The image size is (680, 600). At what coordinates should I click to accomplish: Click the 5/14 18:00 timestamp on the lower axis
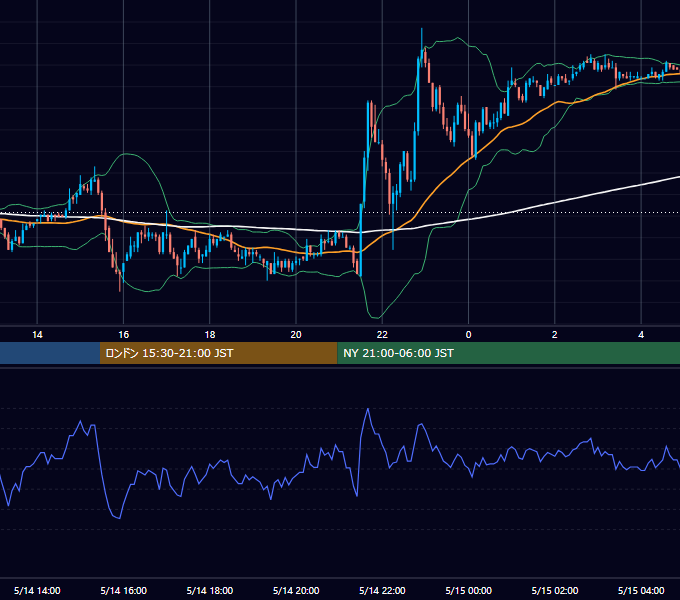[210, 590]
